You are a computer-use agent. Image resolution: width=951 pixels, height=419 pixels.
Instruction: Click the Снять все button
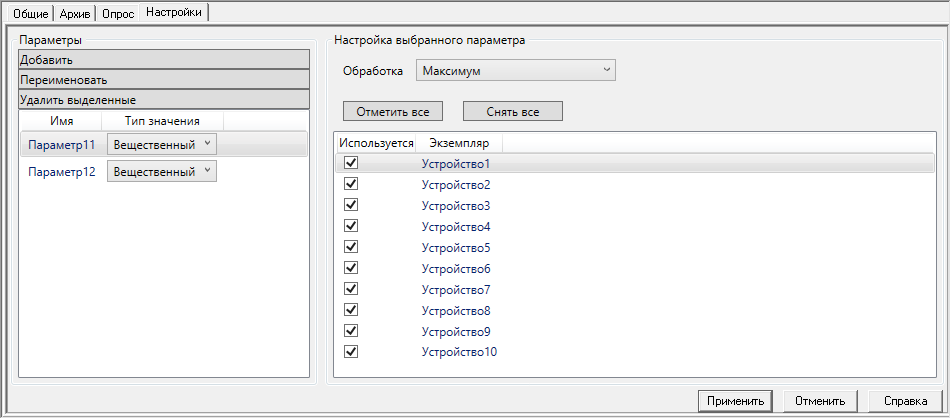[x=513, y=112]
